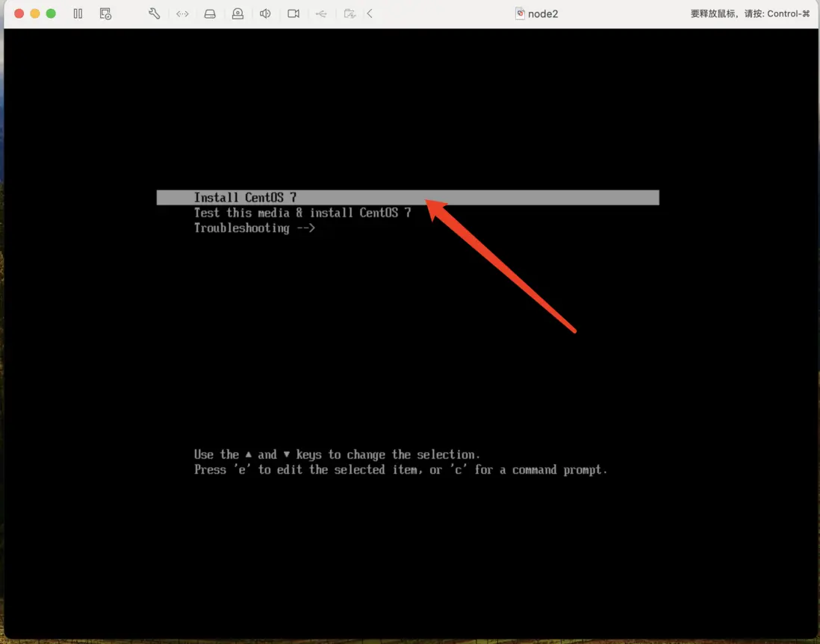This screenshot has height=644, width=820.
Task: Click the camera device icon
Action: pyautogui.click(x=293, y=13)
